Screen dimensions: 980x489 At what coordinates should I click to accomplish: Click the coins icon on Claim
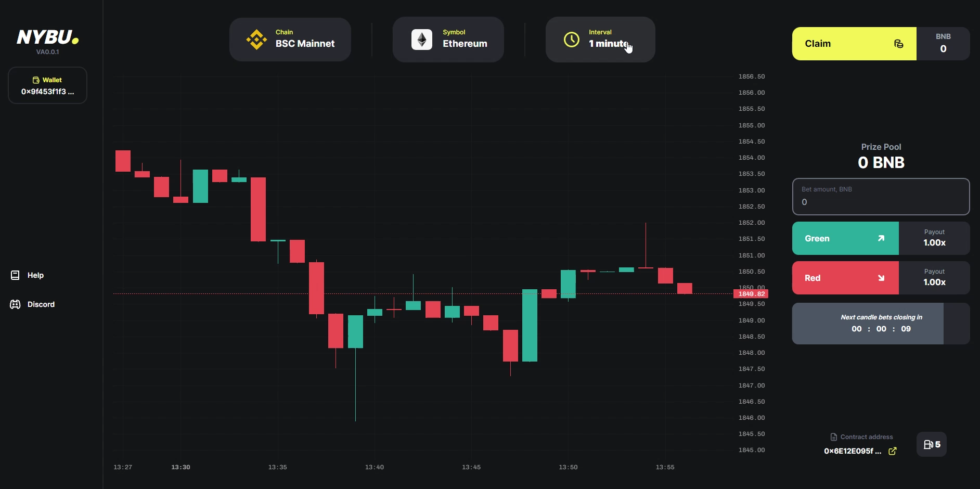[898, 44]
